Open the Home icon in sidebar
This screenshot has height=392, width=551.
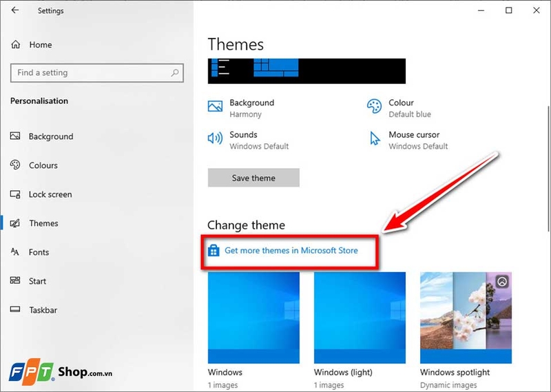[15, 44]
